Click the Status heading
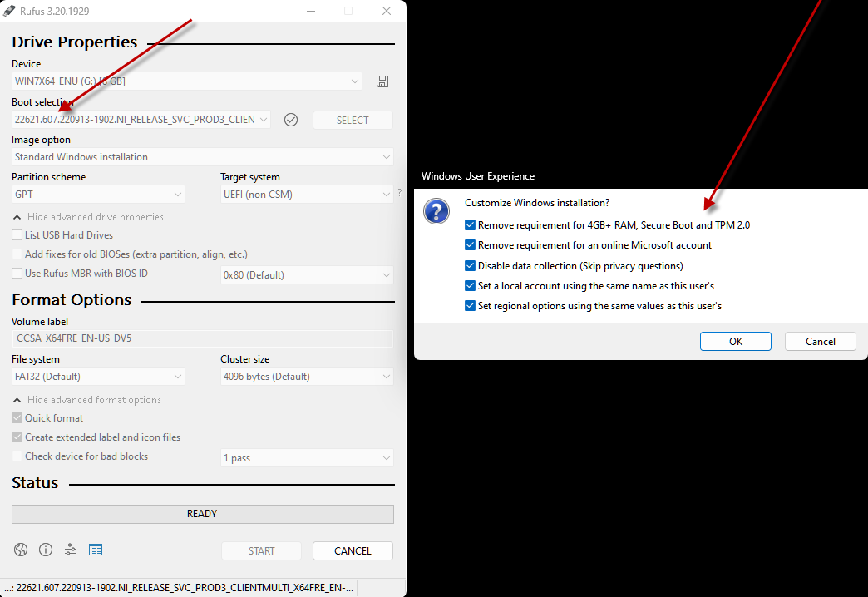868x597 pixels. coord(35,483)
